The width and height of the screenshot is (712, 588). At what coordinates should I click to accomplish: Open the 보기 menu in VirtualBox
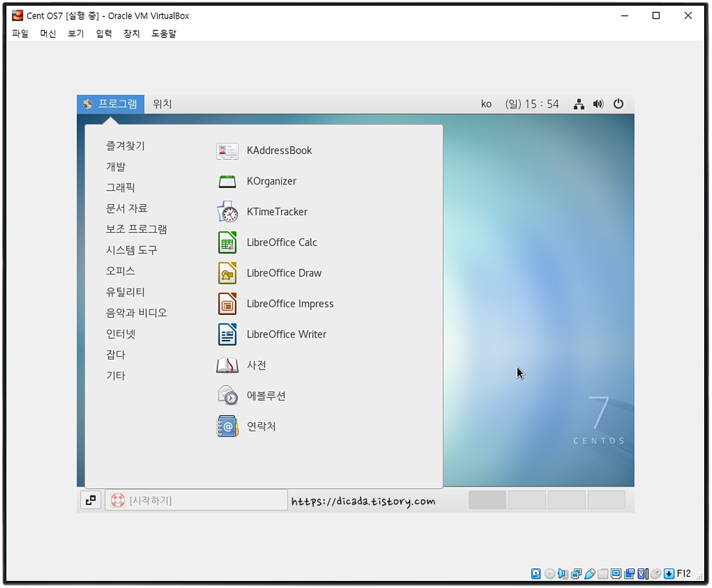pos(75,33)
